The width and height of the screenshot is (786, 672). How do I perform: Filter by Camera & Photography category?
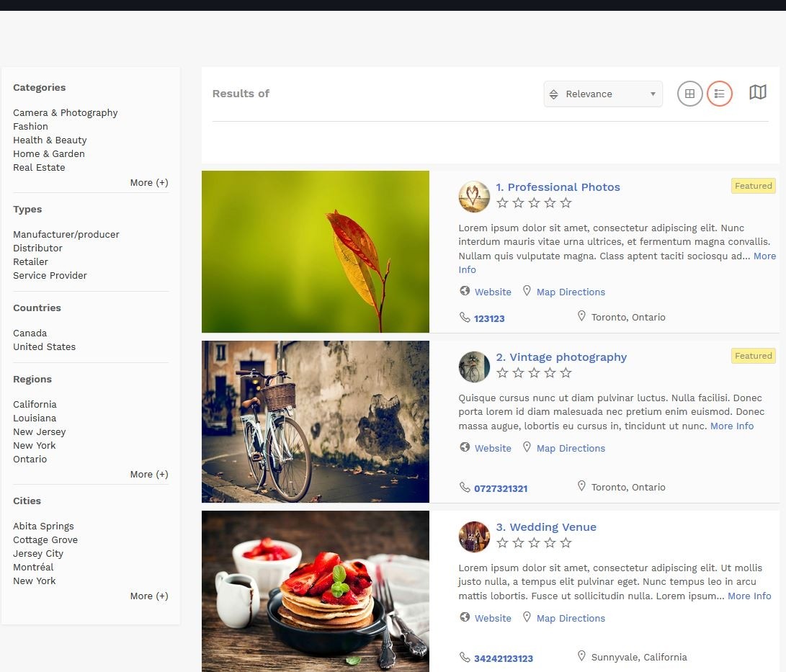(x=65, y=113)
